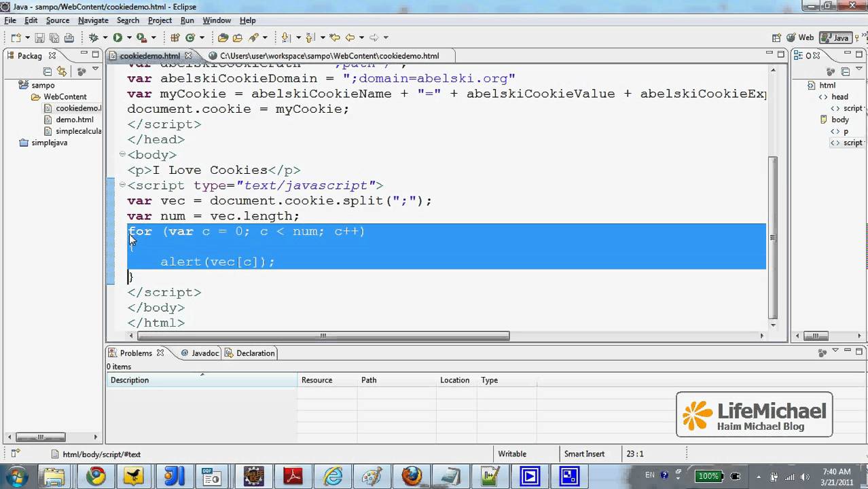The height and width of the screenshot is (489, 868).
Task: Click the Location column header
Action: [456, 380]
